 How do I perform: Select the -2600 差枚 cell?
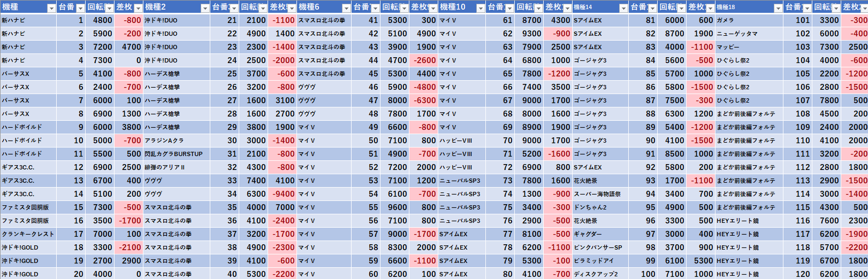click(423, 60)
